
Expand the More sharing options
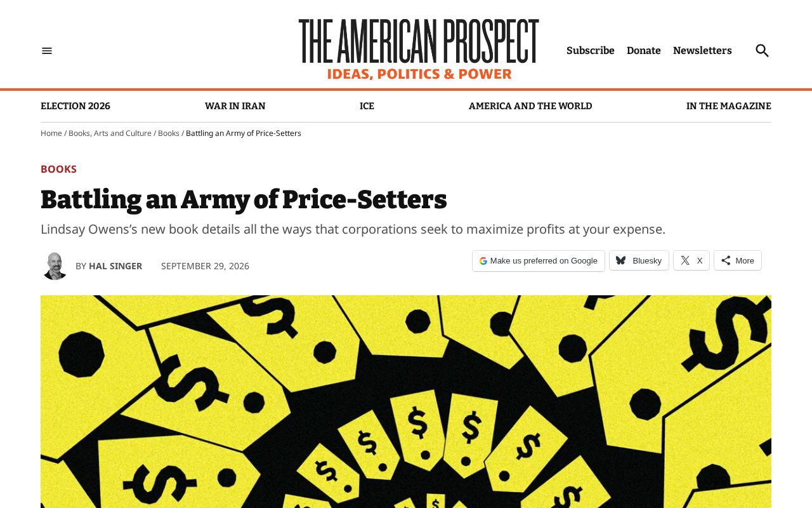(x=738, y=260)
